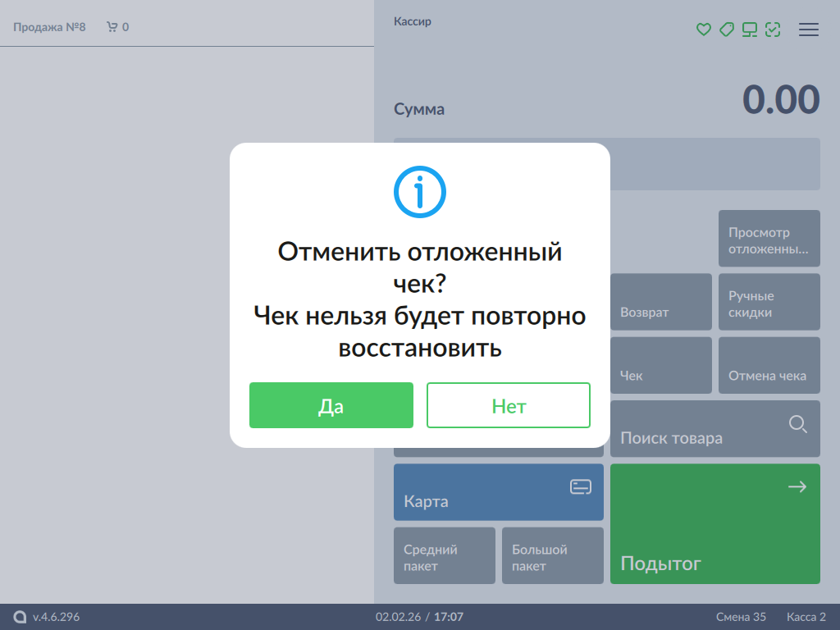Click the dashed checkmark status icon
840x630 pixels.
(773, 30)
